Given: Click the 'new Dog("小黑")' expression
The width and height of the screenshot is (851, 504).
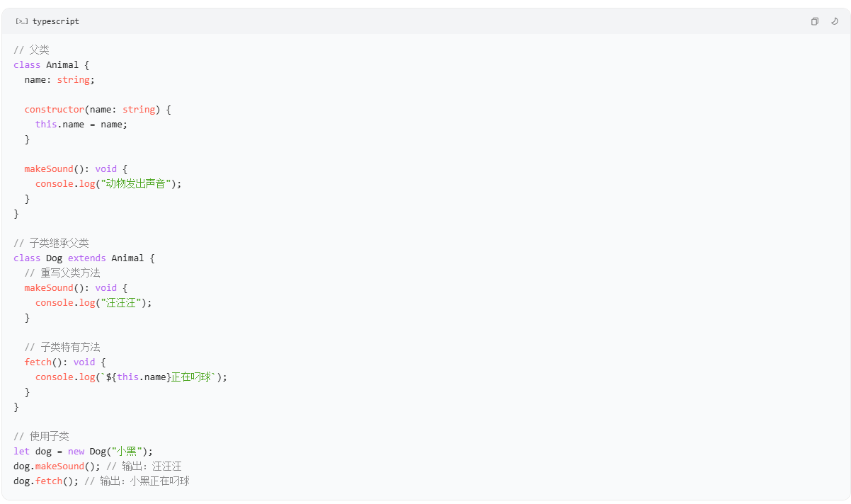Looking at the screenshot, I should pyautogui.click(x=108, y=451).
